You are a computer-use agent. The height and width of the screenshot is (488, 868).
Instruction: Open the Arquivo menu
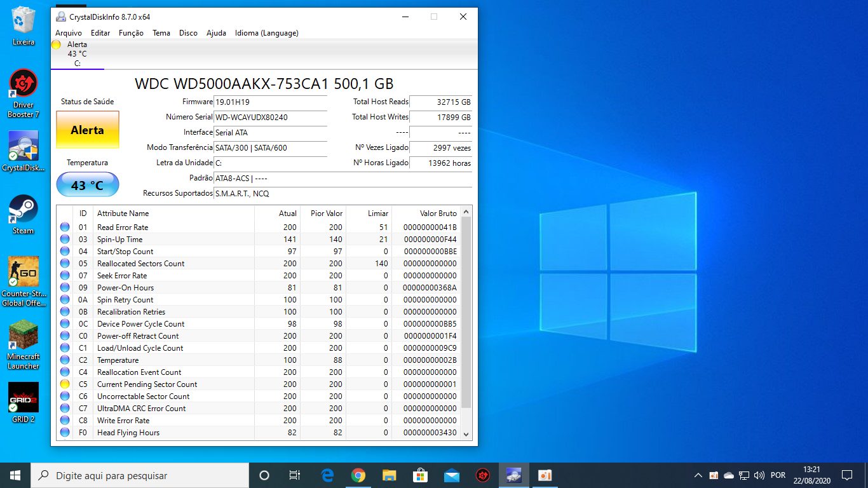[69, 33]
